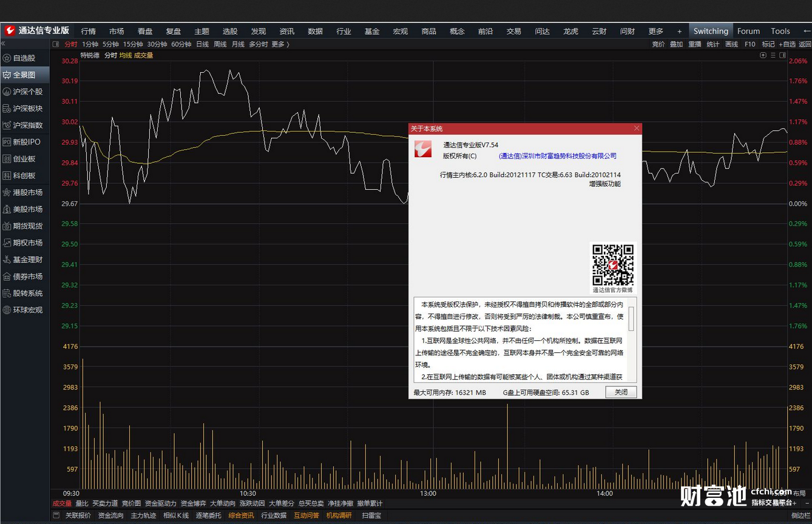Open the 资讯 menu

click(287, 32)
